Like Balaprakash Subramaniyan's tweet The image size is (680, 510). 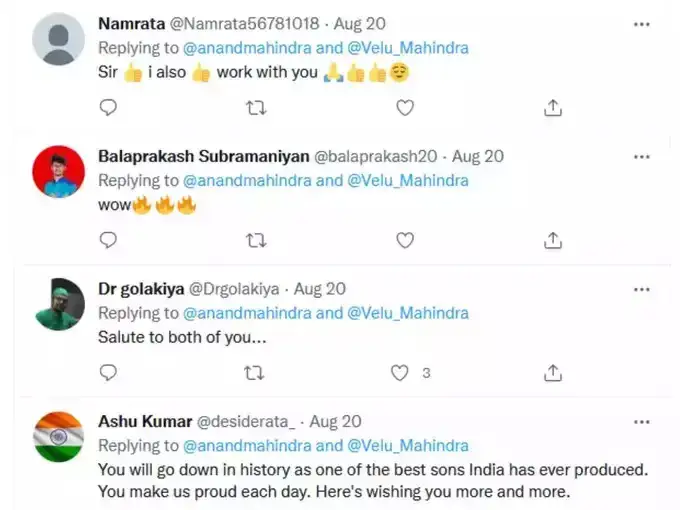click(x=405, y=240)
